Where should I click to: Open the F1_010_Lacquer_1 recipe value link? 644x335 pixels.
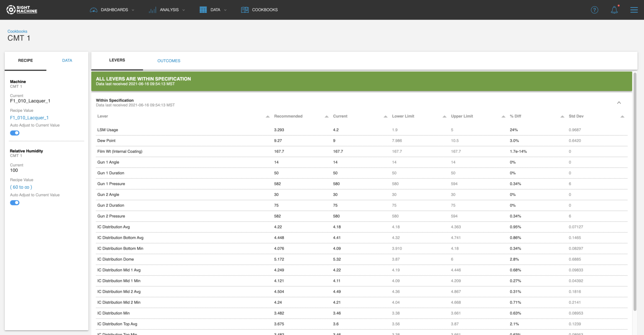29,118
